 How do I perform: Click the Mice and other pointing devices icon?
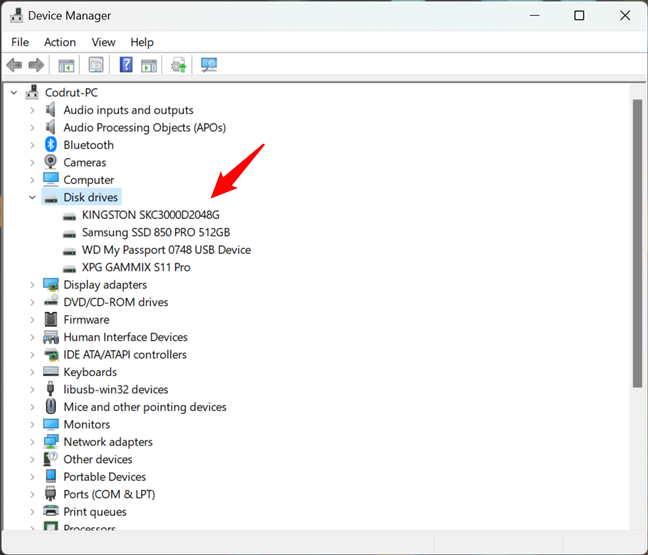tap(50, 407)
